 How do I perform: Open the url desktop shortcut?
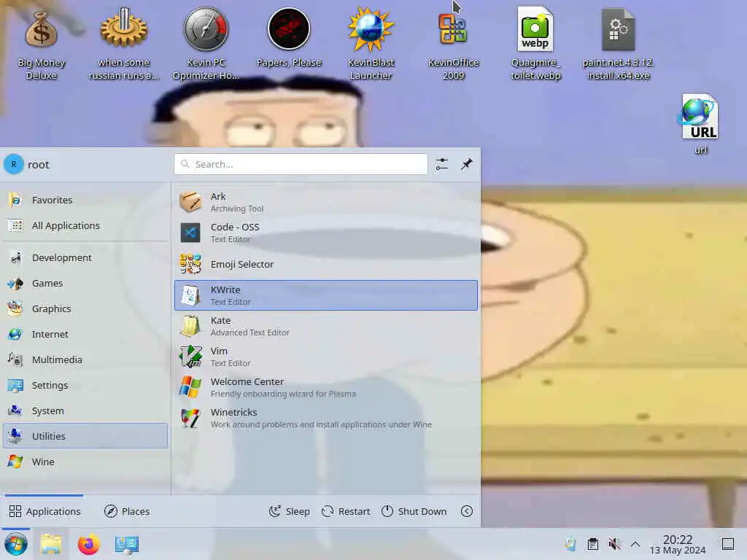[x=700, y=124]
